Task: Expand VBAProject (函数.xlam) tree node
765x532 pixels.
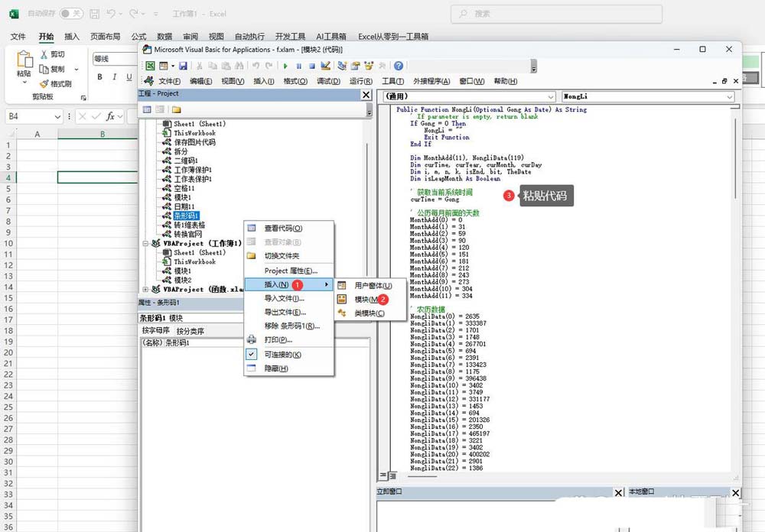Action: point(145,289)
